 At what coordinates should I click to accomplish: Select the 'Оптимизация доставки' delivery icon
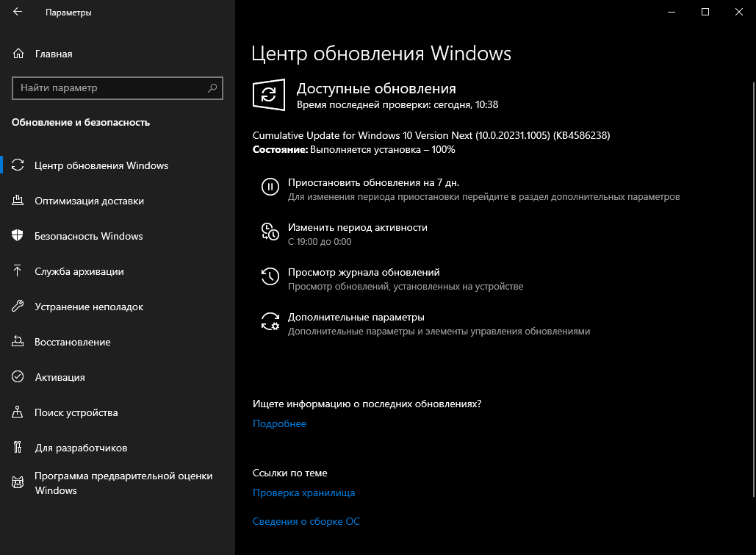[x=17, y=201]
